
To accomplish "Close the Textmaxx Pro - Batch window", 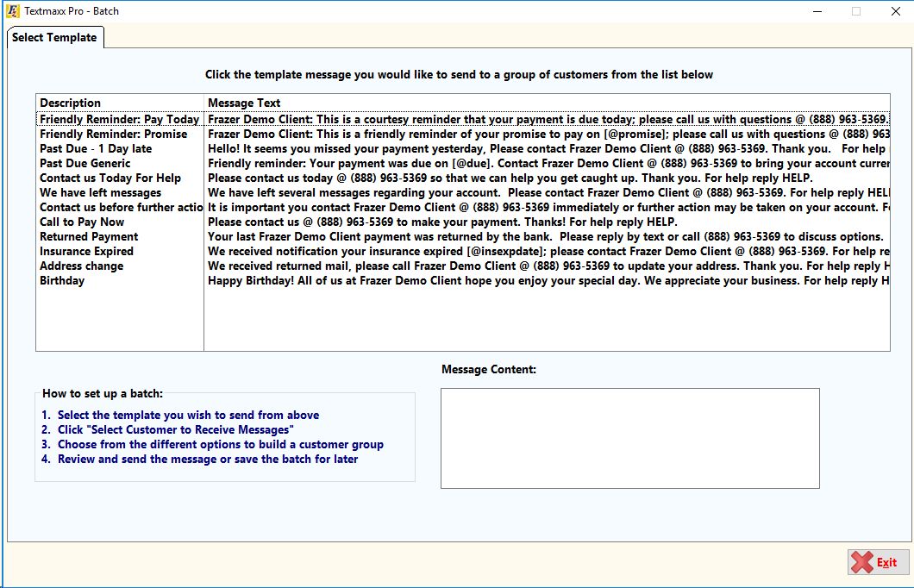I will click(x=895, y=11).
